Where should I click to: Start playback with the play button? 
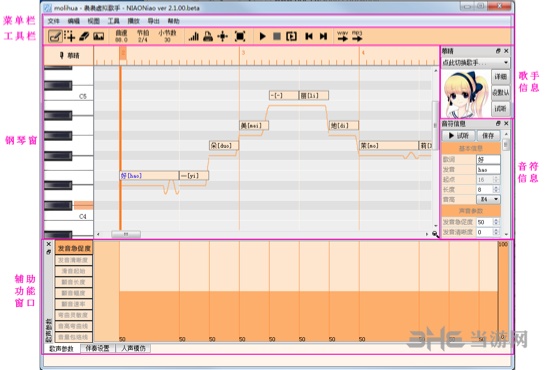(263, 36)
